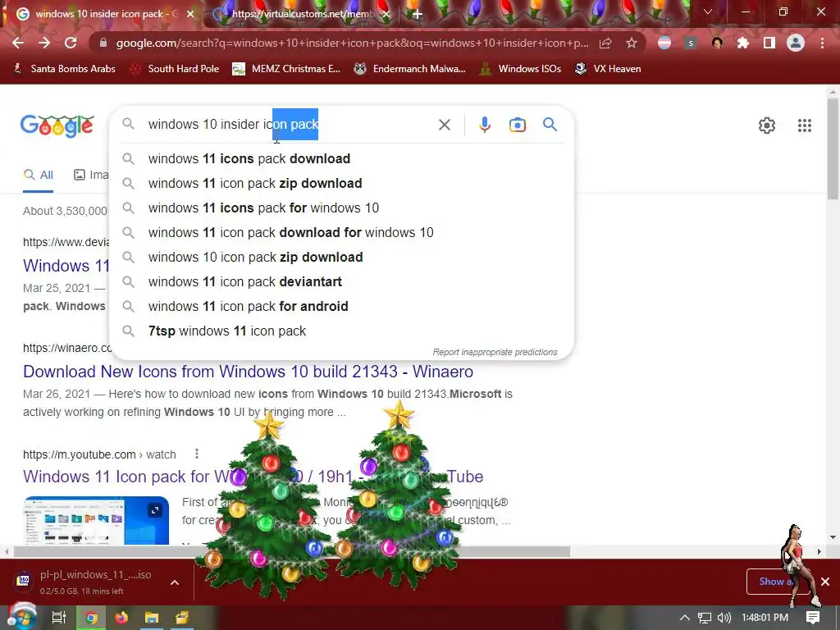Open the South Hard Pole bookmark
This screenshot has width=840, height=630.
pyautogui.click(x=175, y=69)
